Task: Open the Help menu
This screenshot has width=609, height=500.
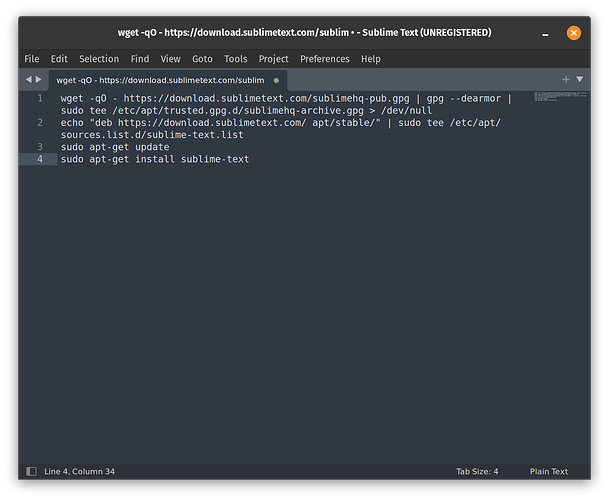Action: tap(371, 59)
